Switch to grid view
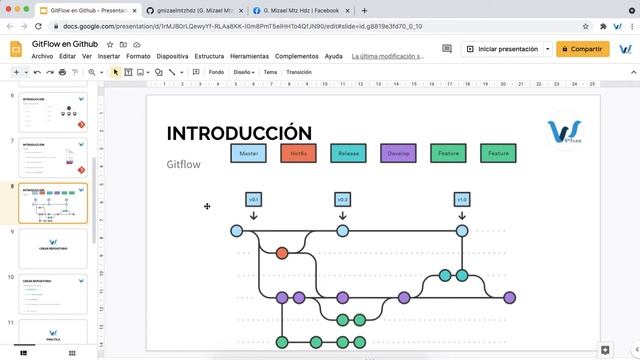 pos(72,353)
